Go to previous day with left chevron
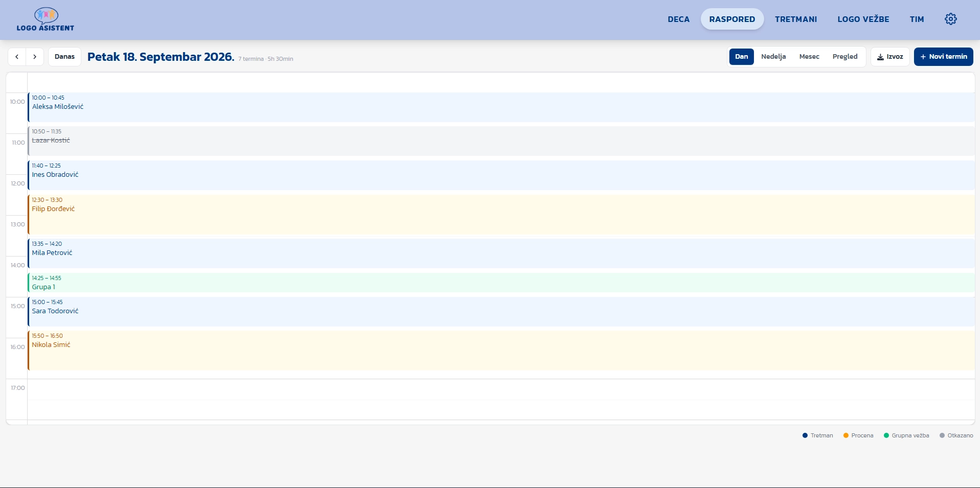The width and height of the screenshot is (980, 488). [x=17, y=57]
